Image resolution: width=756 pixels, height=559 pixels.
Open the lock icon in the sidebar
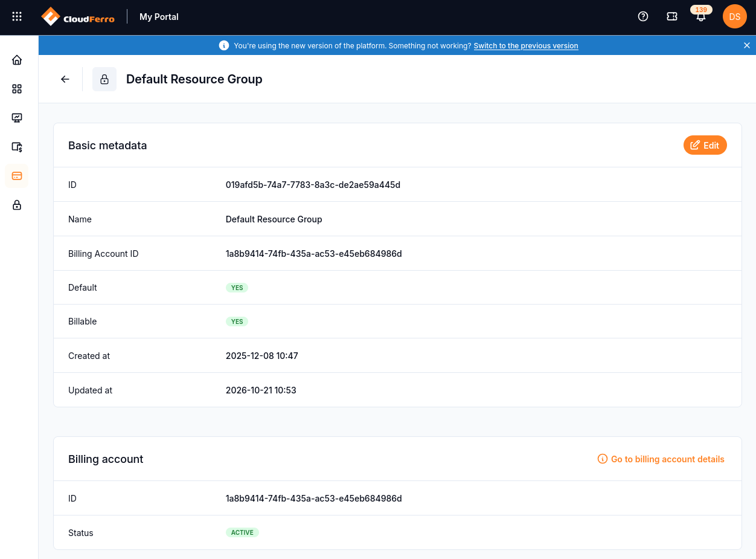[x=17, y=205]
